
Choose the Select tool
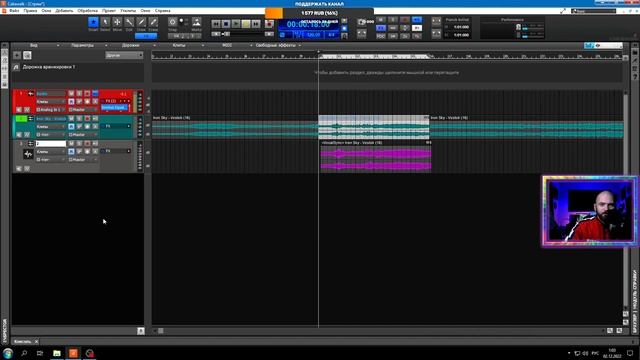(105, 22)
